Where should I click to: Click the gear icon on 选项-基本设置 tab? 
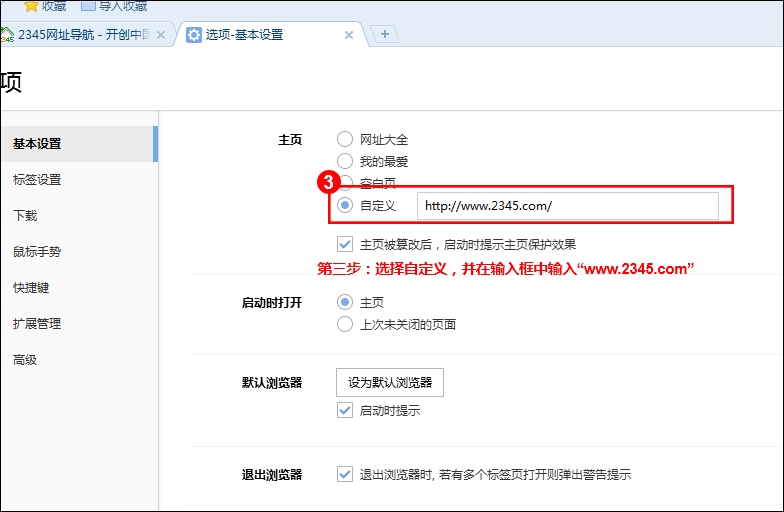tap(194, 34)
